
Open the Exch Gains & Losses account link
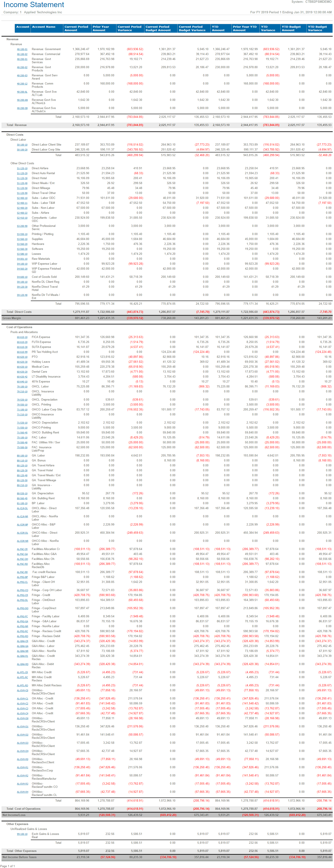[x=22, y=834]
